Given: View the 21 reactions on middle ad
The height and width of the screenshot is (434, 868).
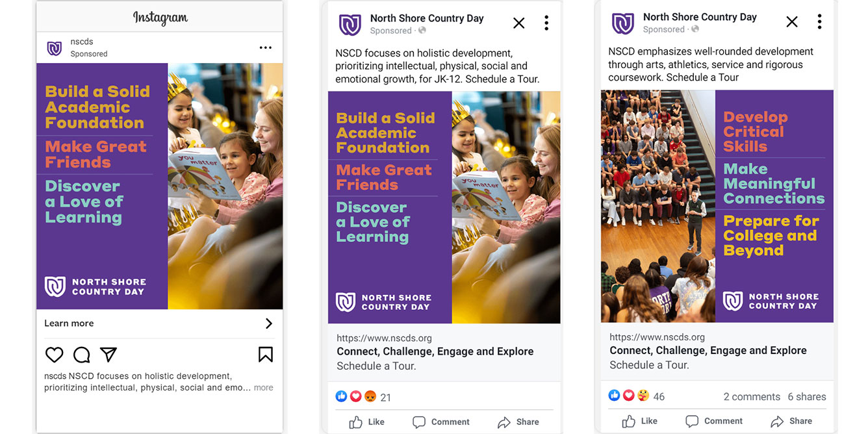Looking at the screenshot, I should [363, 397].
